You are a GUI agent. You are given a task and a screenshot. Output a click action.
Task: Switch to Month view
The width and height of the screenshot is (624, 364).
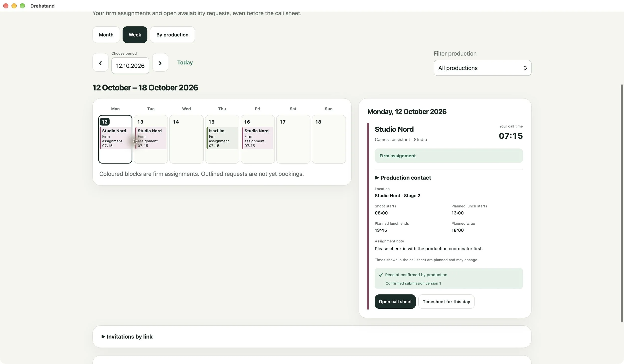106,35
